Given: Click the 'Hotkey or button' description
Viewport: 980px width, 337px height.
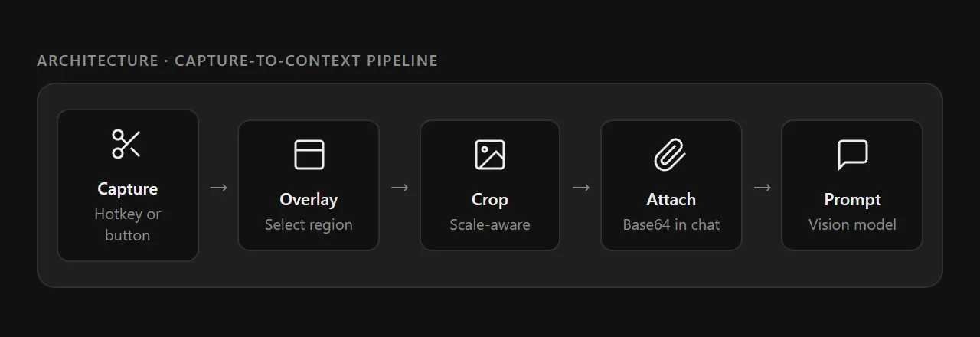Looking at the screenshot, I should click(127, 224).
